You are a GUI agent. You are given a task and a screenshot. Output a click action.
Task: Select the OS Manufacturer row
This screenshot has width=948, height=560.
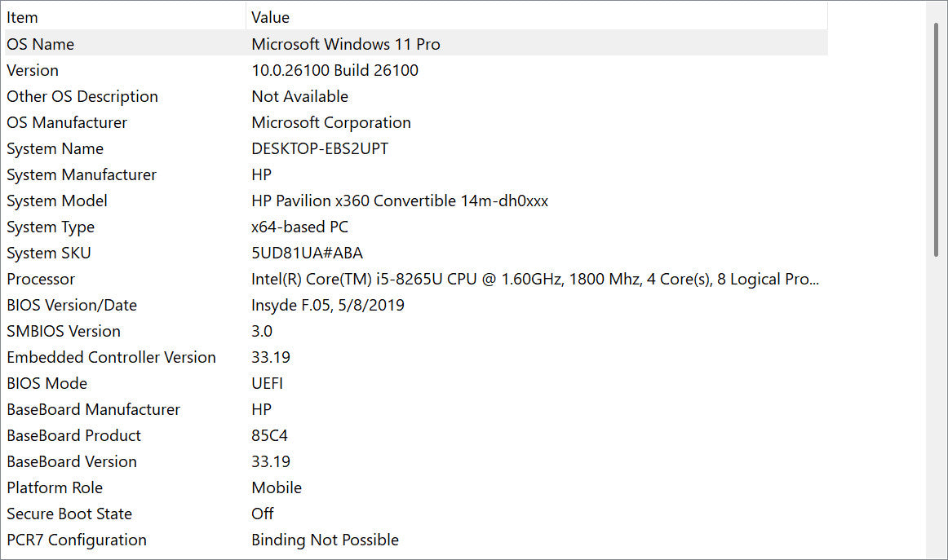(x=67, y=122)
